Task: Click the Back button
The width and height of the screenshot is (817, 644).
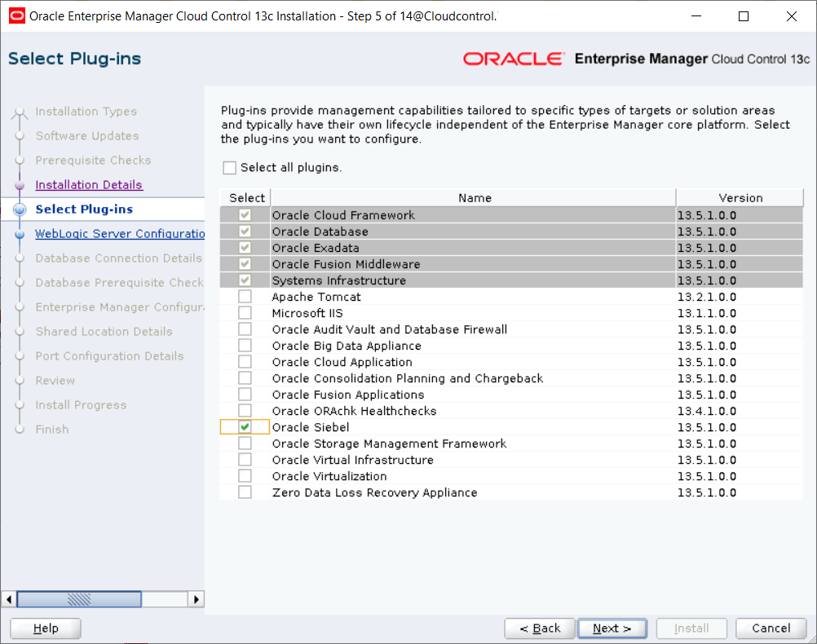Action: pos(540,629)
